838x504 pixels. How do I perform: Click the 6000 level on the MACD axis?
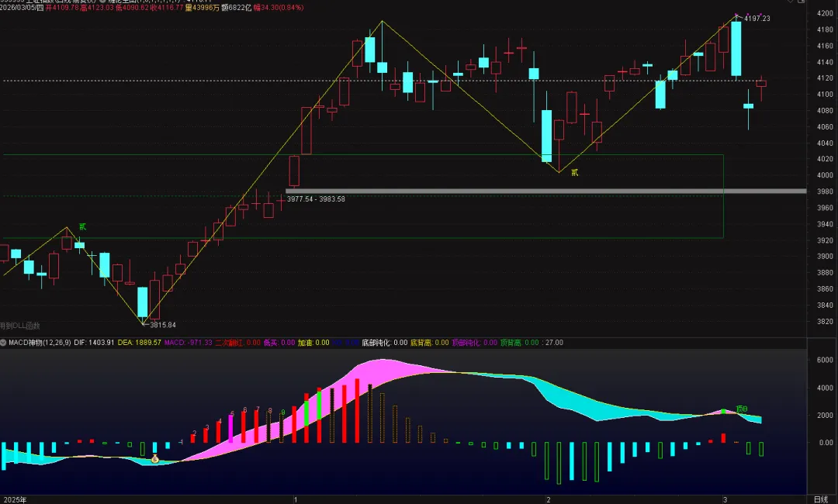point(825,360)
